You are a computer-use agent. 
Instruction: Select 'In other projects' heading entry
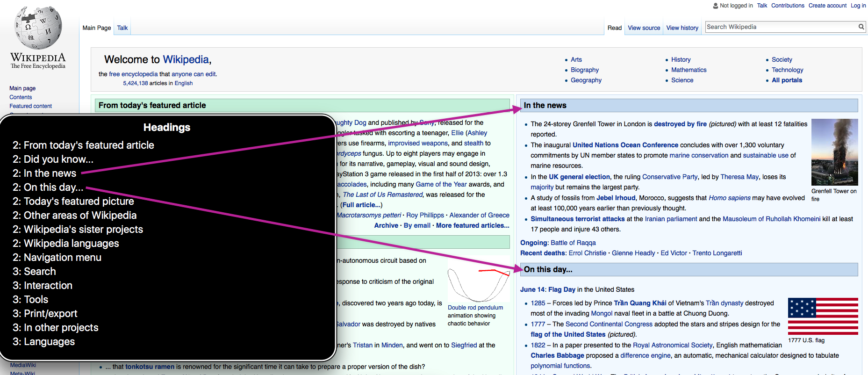point(55,328)
